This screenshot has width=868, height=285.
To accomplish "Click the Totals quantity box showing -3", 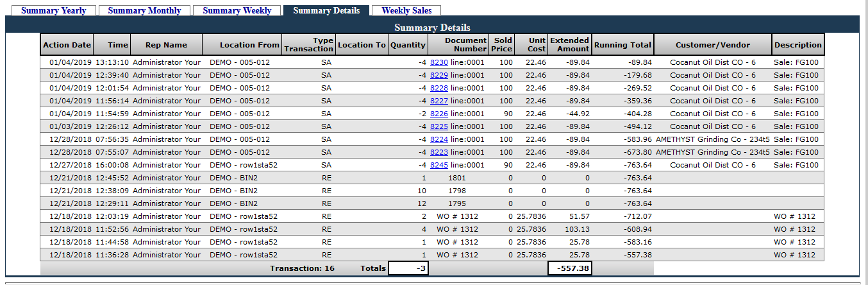I will pyautogui.click(x=408, y=268).
